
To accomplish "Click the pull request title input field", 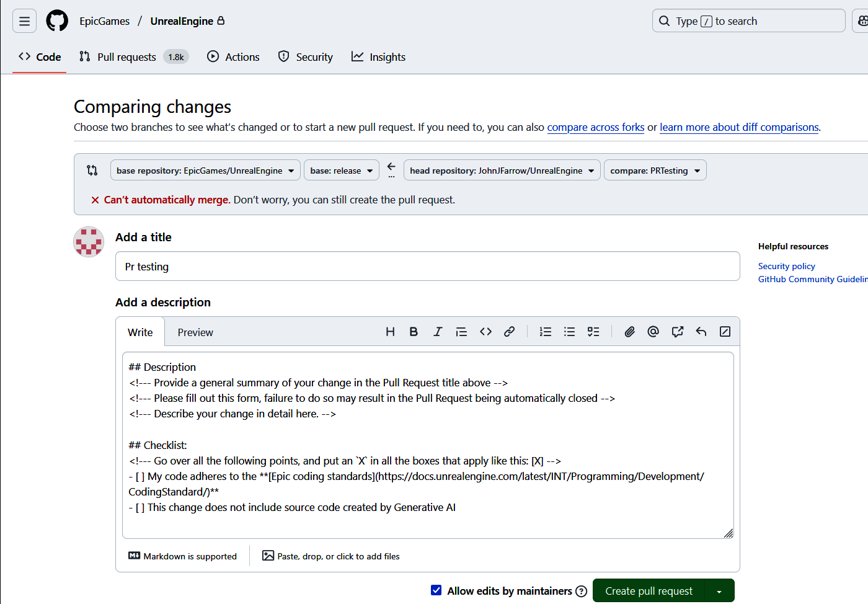I will pyautogui.click(x=427, y=267).
